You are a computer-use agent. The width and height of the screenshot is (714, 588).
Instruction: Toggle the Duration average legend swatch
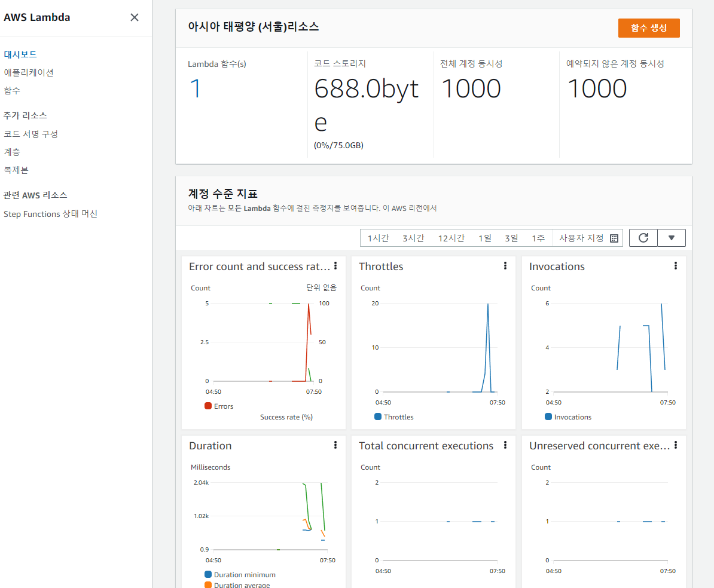pos(208,585)
